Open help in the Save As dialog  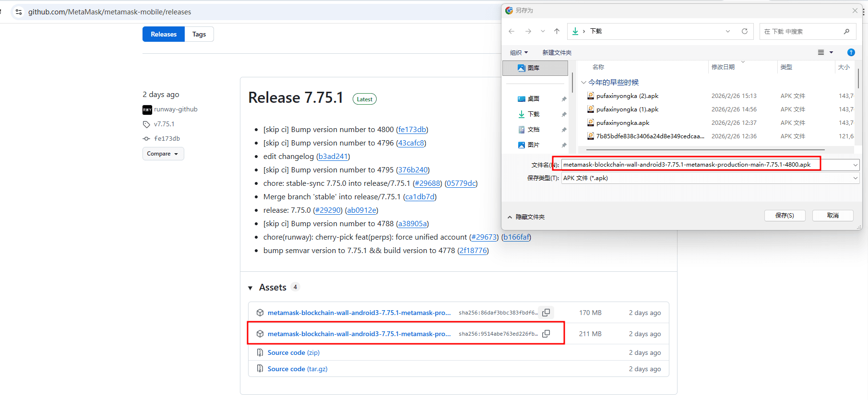[851, 52]
